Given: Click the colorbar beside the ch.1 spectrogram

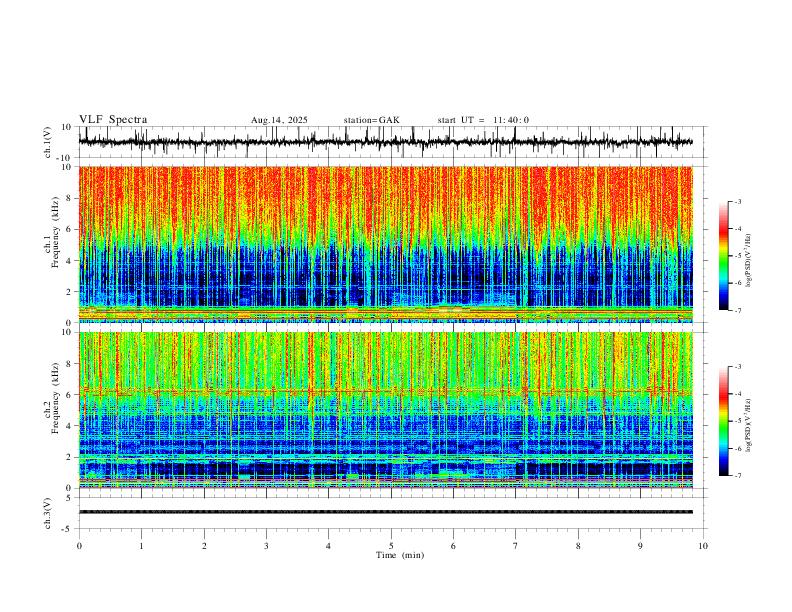Looking at the screenshot, I should pos(724,255).
